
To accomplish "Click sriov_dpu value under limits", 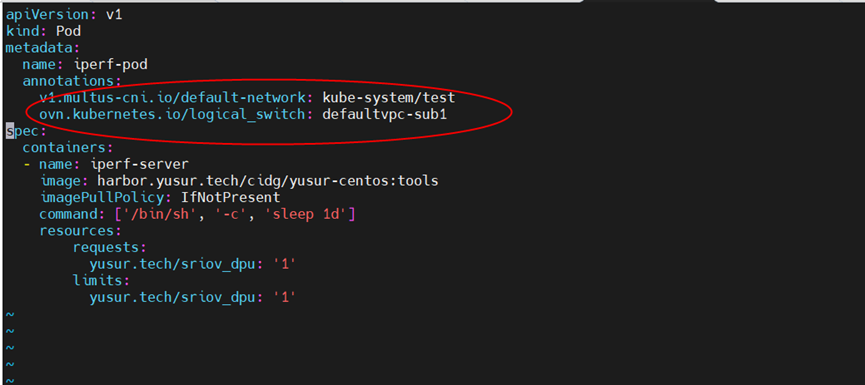I will click(285, 297).
